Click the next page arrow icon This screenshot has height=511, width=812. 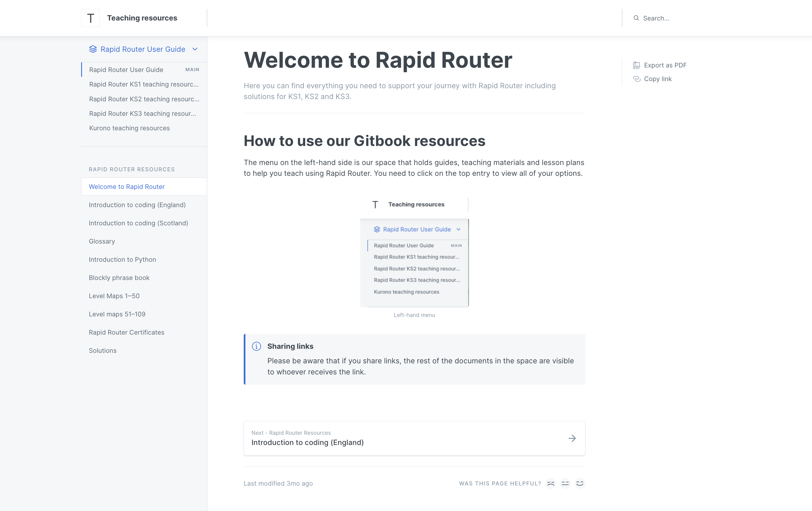coord(572,438)
